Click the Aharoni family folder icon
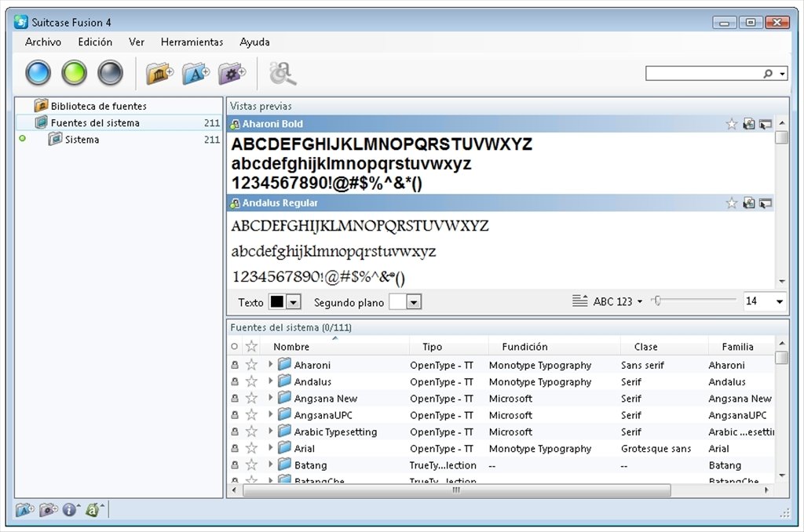This screenshot has height=532, width=804. click(284, 364)
